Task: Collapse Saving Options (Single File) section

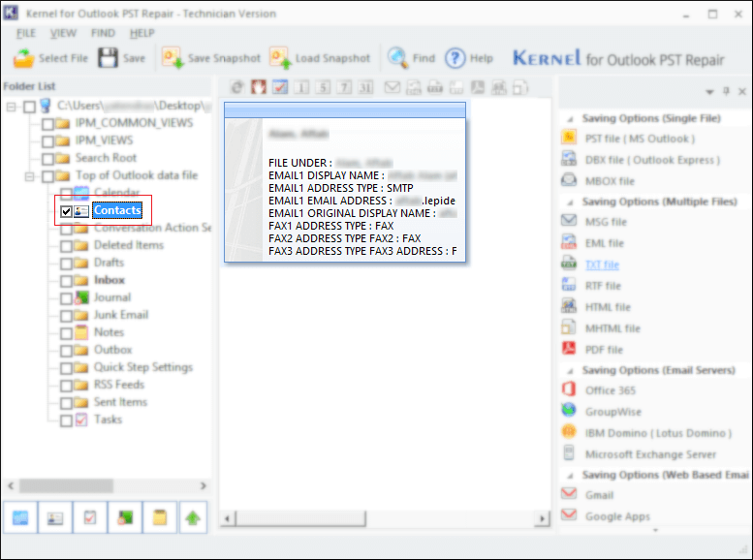Action: pyautogui.click(x=571, y=119)
